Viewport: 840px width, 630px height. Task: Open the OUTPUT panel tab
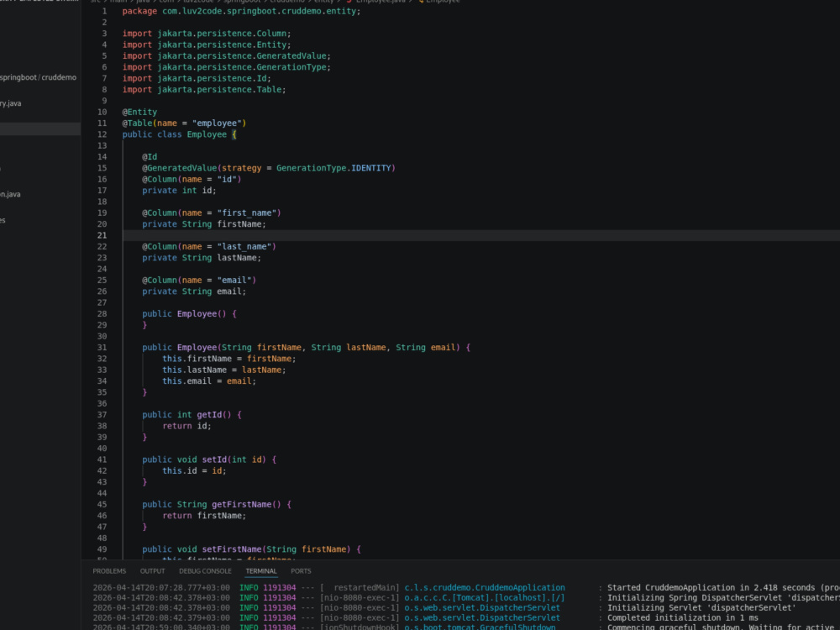coord(153,571)
